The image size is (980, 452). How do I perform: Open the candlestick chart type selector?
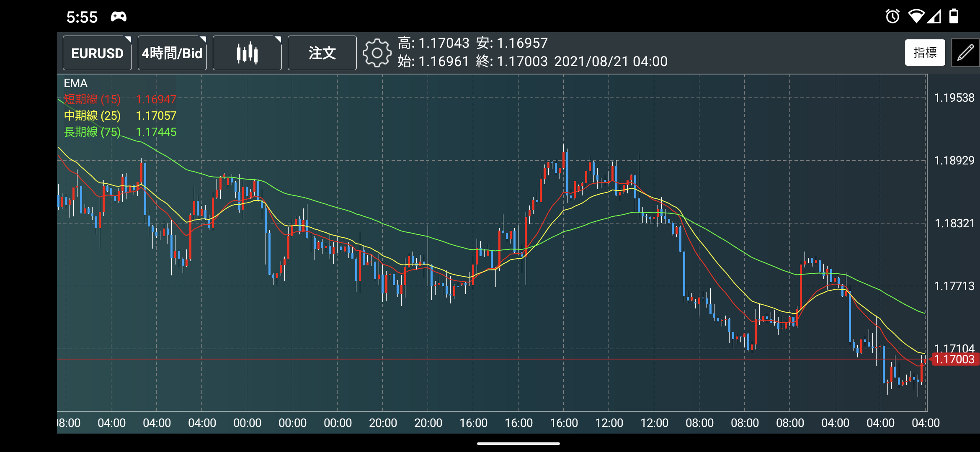(247, 53)
